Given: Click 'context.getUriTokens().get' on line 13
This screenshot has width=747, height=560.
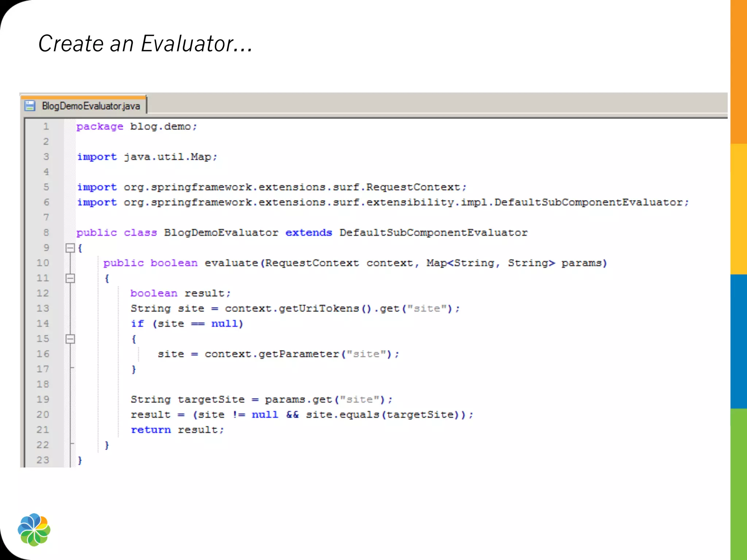Looking at the screenshot, I should [312, 309].
